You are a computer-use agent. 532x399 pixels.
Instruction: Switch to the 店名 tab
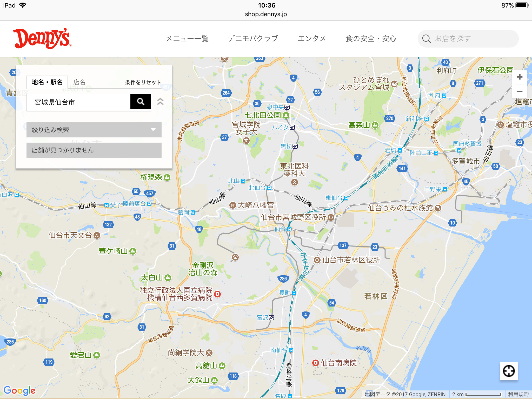79,82
